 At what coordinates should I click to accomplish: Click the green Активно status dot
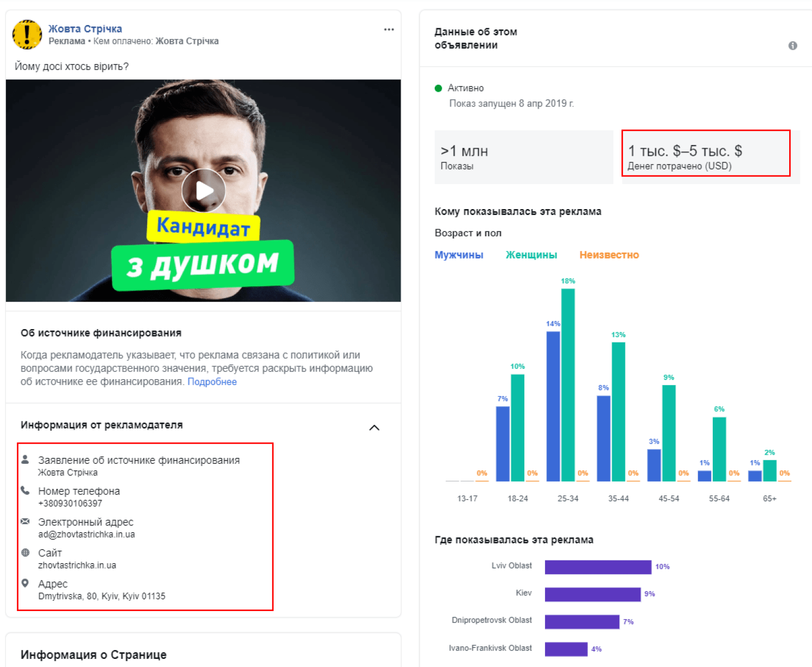439,89
